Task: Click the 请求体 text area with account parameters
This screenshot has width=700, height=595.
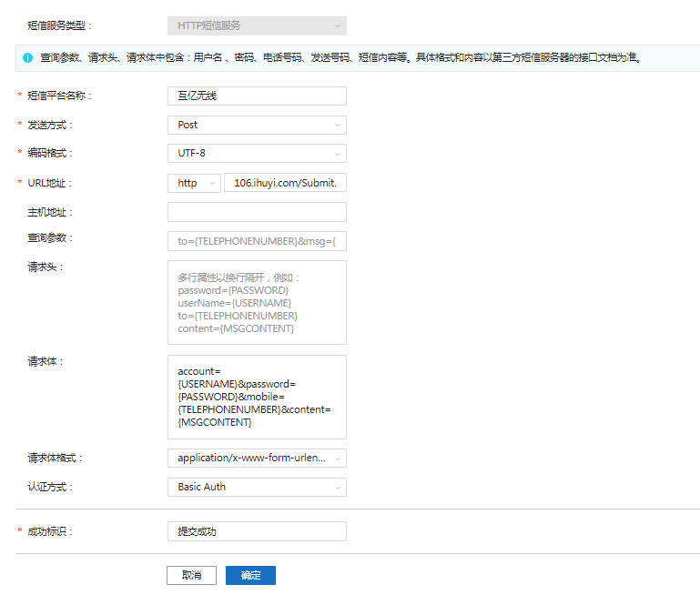Action: pyautogui.click(x=257, y=397)
